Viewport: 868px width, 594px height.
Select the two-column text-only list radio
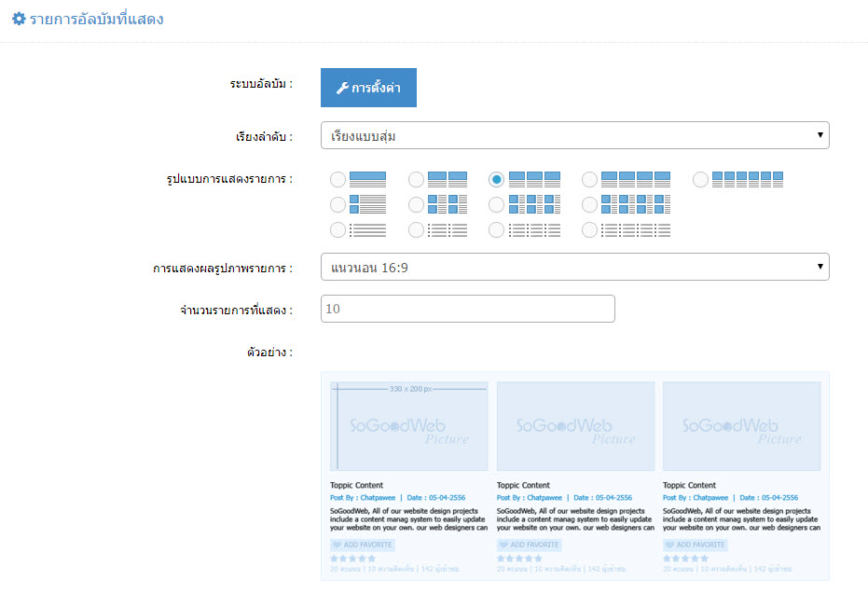coord(416,229)
